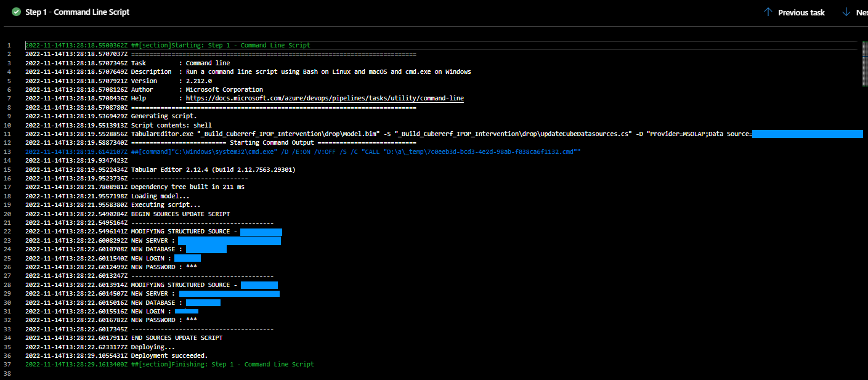Select line number 37 in the log gutter
The width and height of the screenshot is (868, 380).
tap(9, 364)
